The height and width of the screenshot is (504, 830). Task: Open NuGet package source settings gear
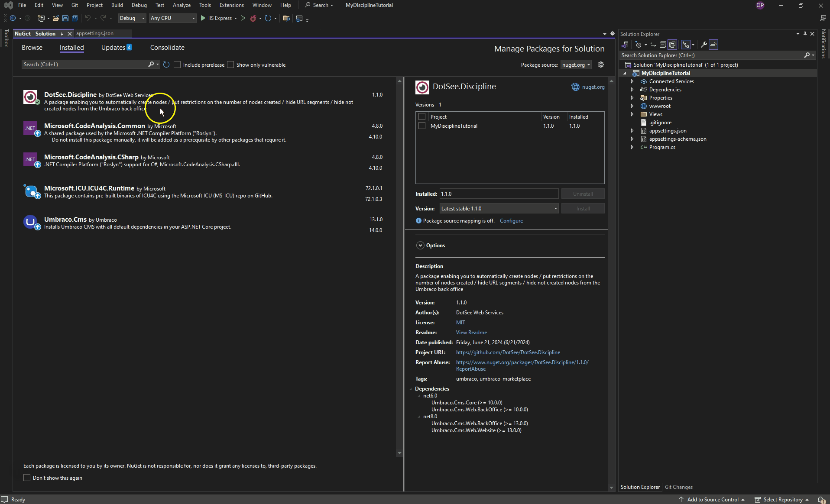601,65
